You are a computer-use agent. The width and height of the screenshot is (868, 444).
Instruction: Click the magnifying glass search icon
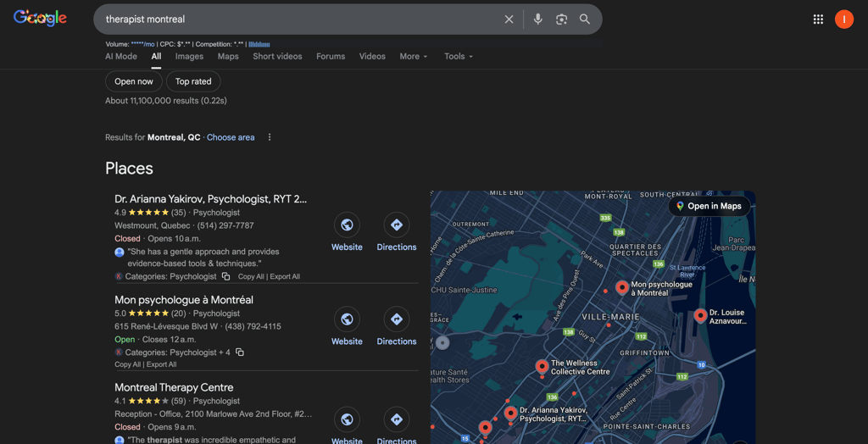[x=585, y=19]
